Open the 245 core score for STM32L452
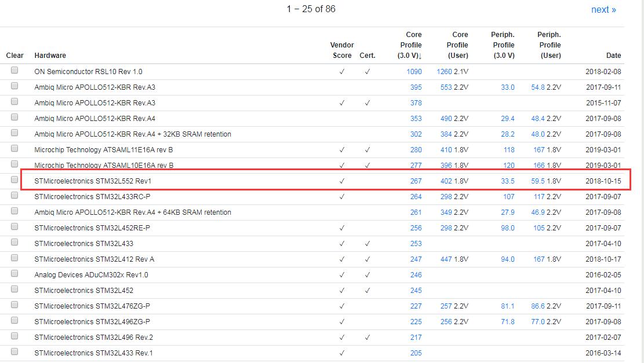The height and width of the screenshot is (363, 644). (x=416, y=290)
